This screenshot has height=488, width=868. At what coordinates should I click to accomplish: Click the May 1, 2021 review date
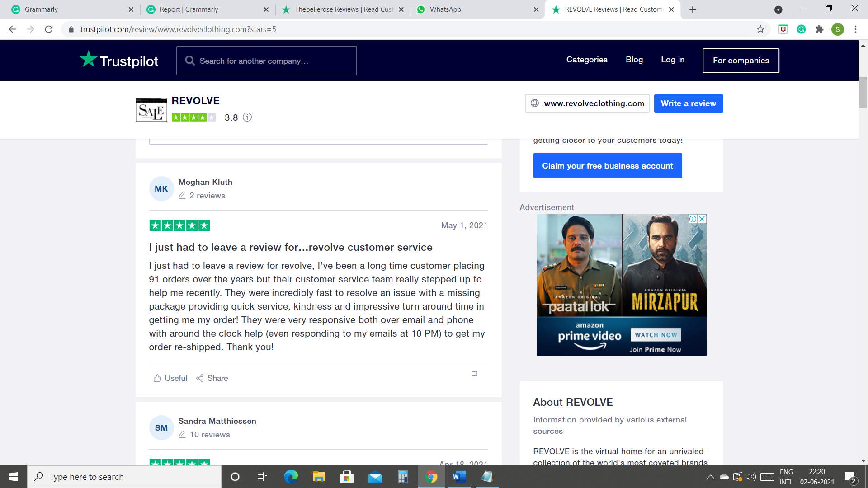[x=464, y=225]
